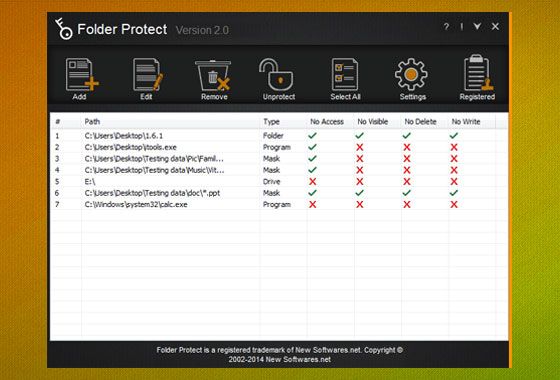Select the tools.exe path row
Viewport: 560px width, 380px height.
[x=279, y=147]
